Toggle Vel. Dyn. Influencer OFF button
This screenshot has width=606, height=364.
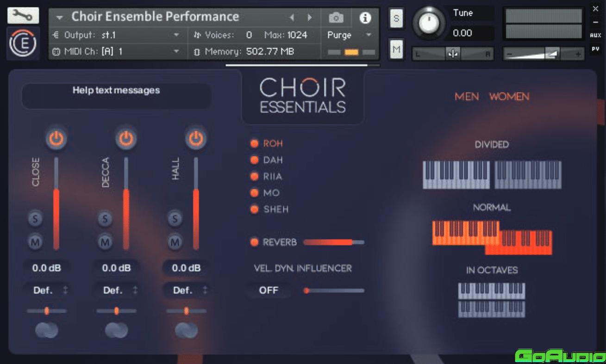(269, 290)
